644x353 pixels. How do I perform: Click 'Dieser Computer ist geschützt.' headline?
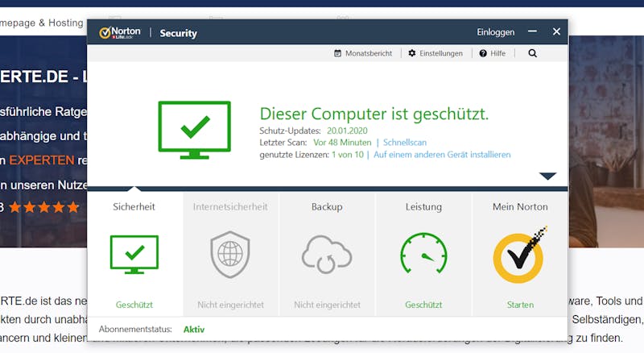pyautogui.click(x=374, y=114)
